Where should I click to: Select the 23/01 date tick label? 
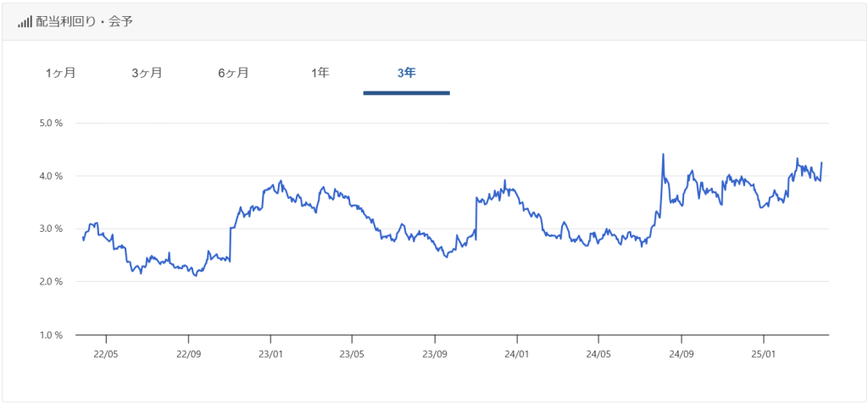pos(270,354)
